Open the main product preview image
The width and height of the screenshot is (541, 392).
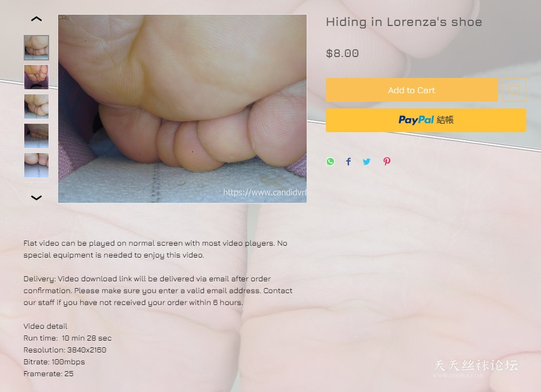point(182,108)
